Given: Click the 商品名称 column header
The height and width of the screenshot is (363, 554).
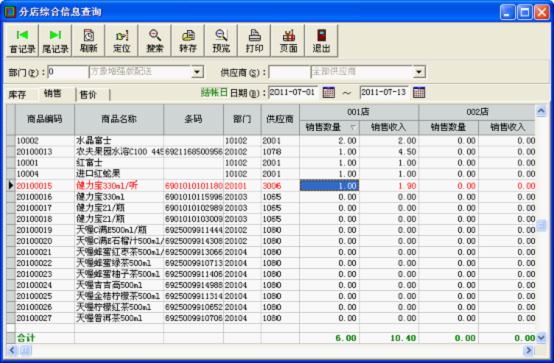Looking at the screenshot, I should pos(119,119).
